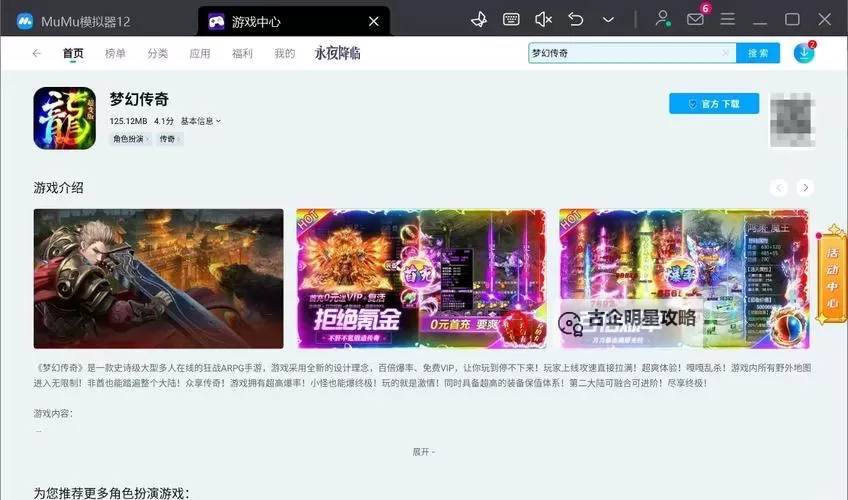
Task: Open the mail messages icon
Action: tap(695, 19)
